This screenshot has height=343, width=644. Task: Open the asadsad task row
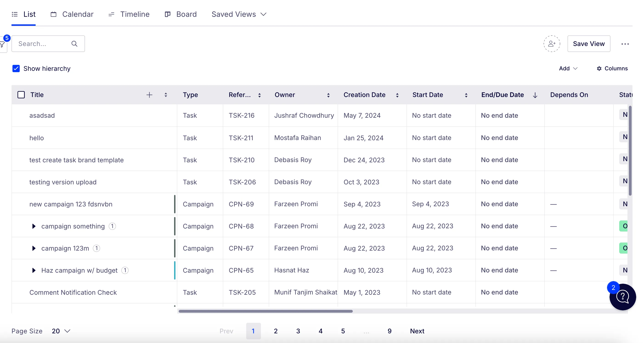point(42,116)
